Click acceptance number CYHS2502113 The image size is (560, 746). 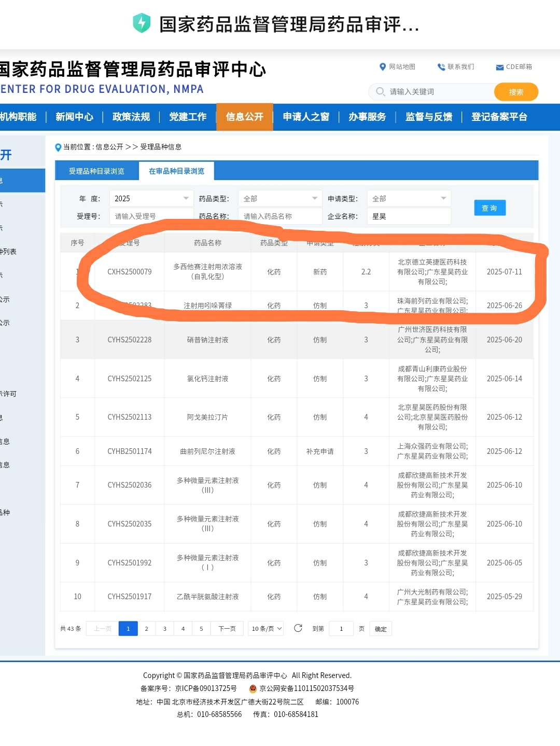(x=130, y=417)
